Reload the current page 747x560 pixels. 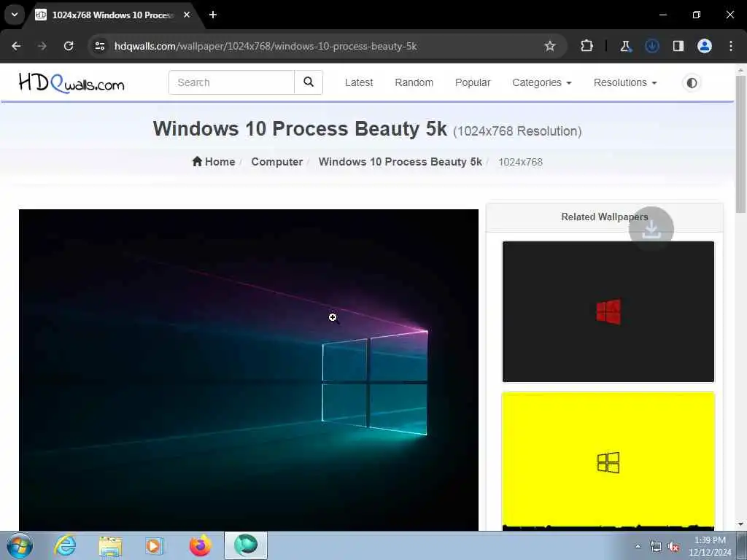(69, 46)
